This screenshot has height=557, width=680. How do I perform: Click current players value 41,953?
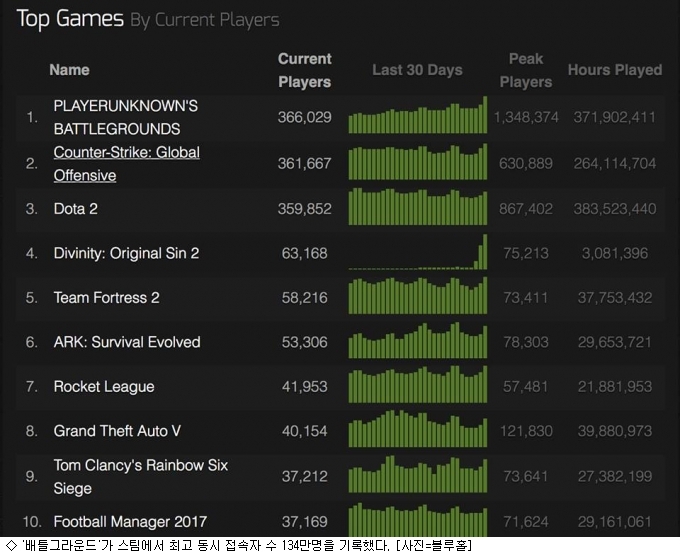304,387
